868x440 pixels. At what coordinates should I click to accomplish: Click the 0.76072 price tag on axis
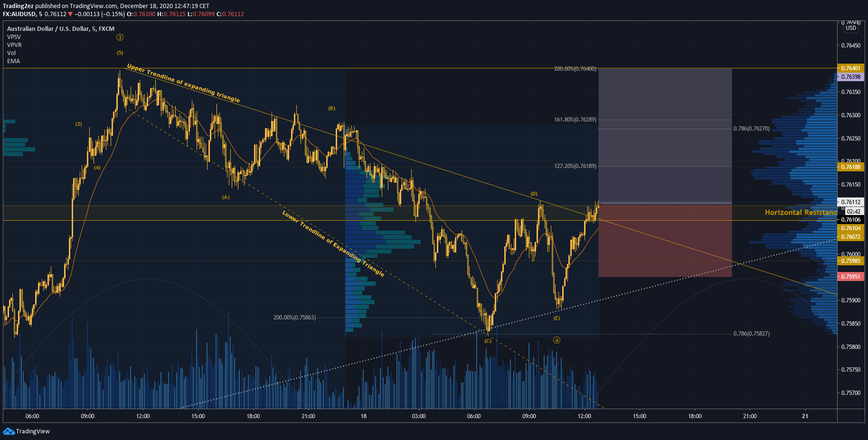coord(850,237)
